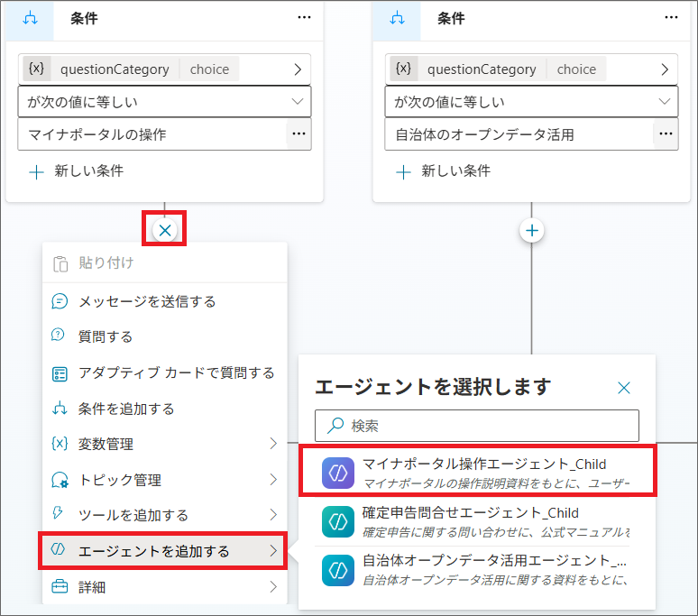This screenshot has height=616, width=698.
Task: Click the plus add-node button under right condition
Action: tap(532, 231)
